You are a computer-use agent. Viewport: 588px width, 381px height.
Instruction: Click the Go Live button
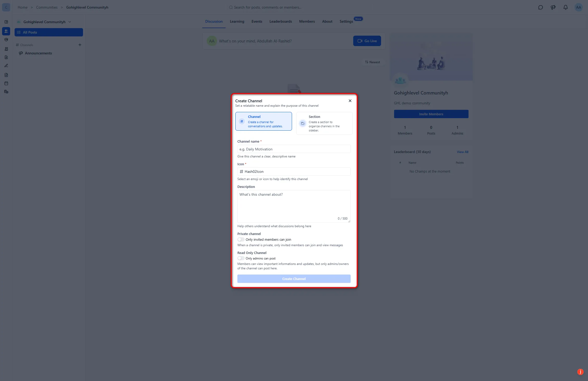367,41
